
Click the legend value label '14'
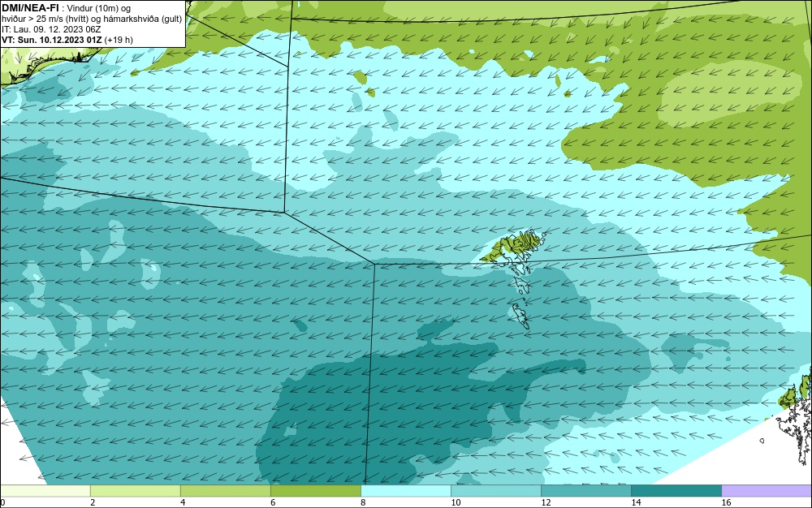636,502
